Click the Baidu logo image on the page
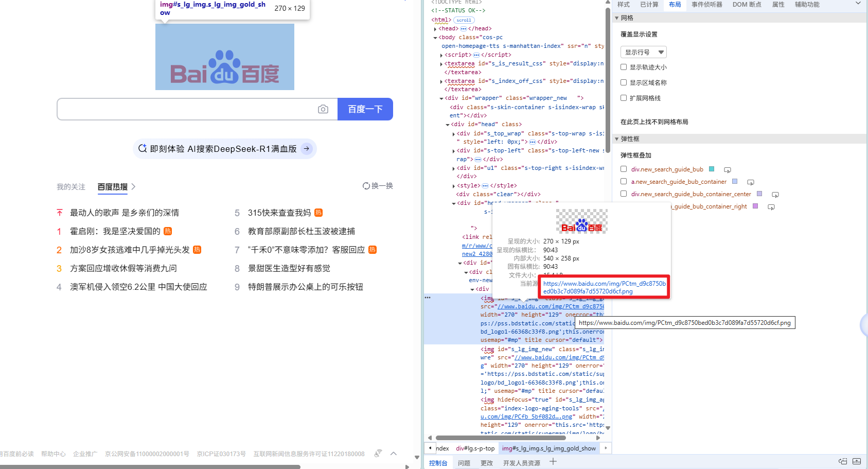868x469 pixels. (x=225, y=57)
